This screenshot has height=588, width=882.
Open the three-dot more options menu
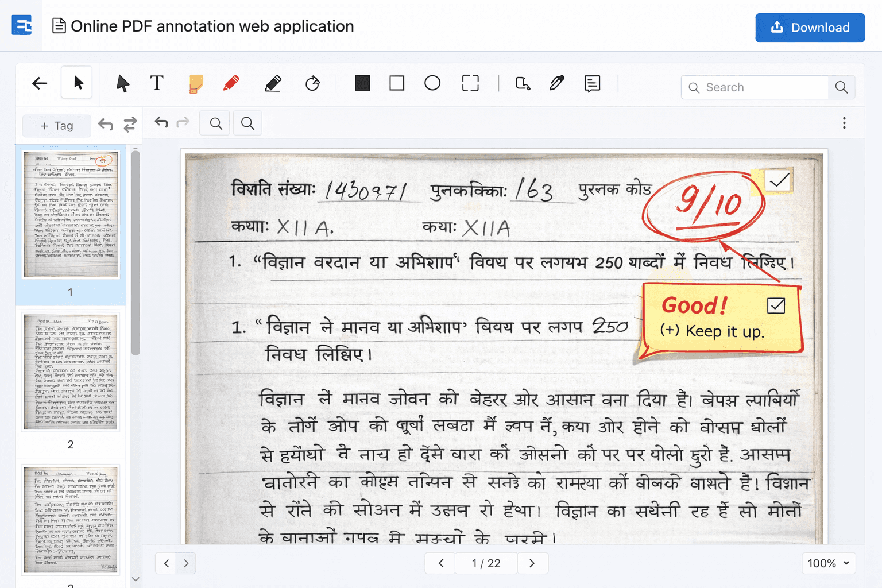[x=844, y=123]
